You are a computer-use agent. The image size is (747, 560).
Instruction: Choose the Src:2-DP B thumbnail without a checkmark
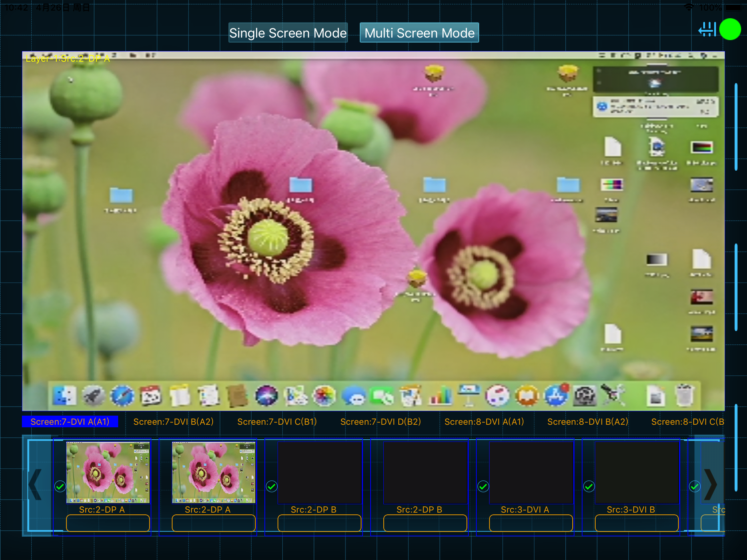425,472
